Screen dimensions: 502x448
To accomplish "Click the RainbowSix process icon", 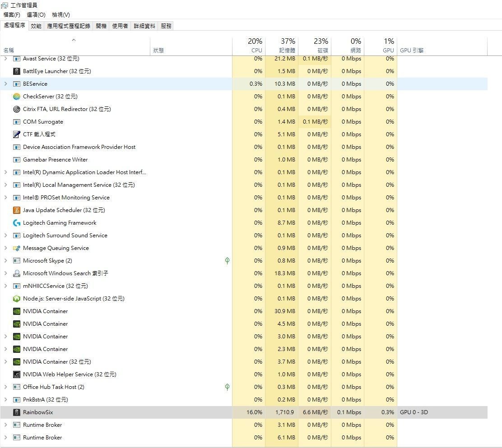I will click(17, 412).
